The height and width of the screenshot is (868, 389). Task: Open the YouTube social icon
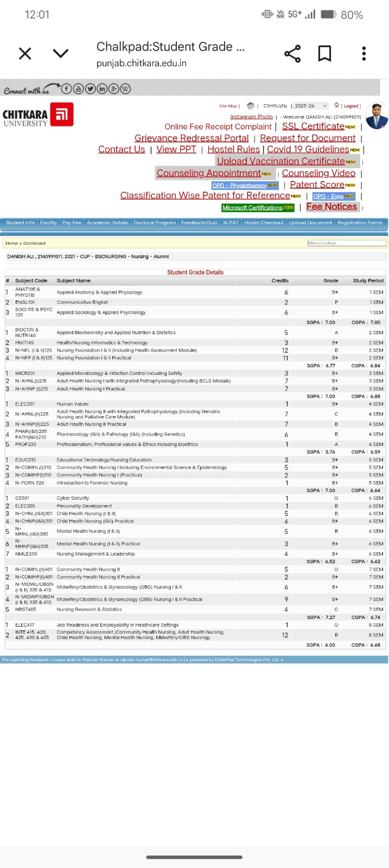pyautogui.click(x=78, y=89)
